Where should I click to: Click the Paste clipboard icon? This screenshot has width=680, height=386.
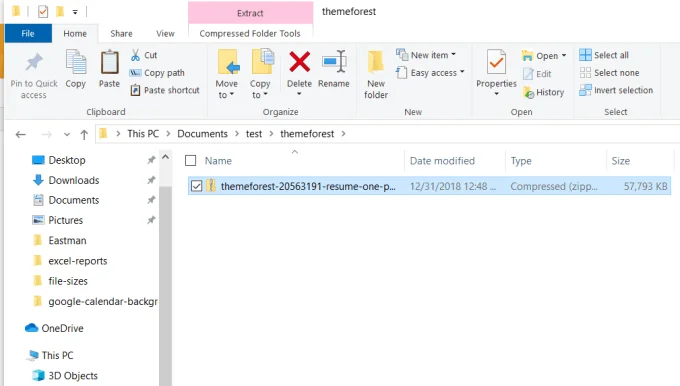(109, 62)
